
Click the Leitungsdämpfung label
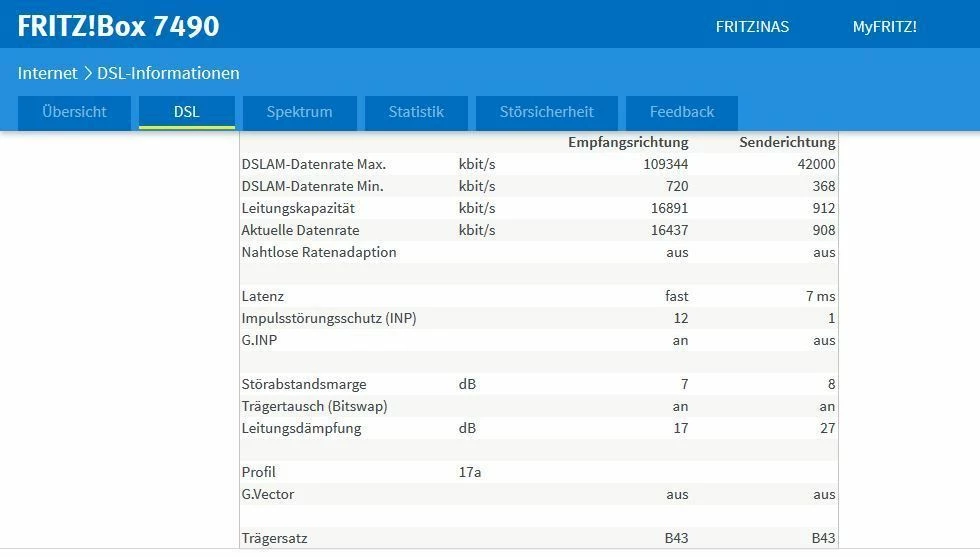click(x=301, y=428)
